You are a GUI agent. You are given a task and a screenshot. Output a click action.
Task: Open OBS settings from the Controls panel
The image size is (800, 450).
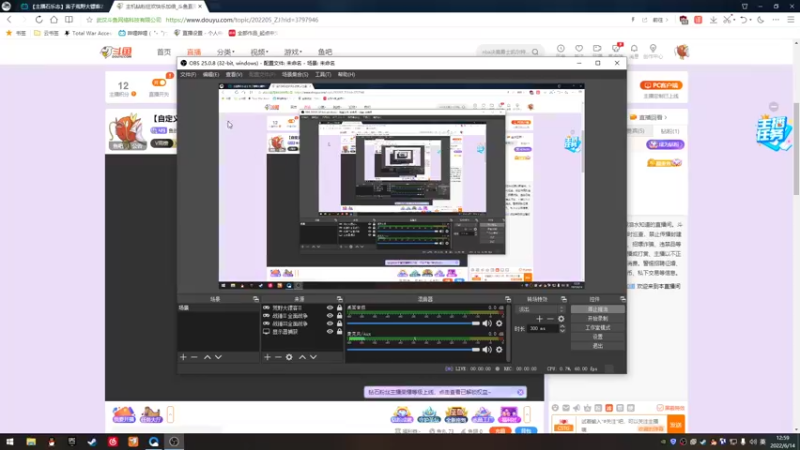[597, 337]
